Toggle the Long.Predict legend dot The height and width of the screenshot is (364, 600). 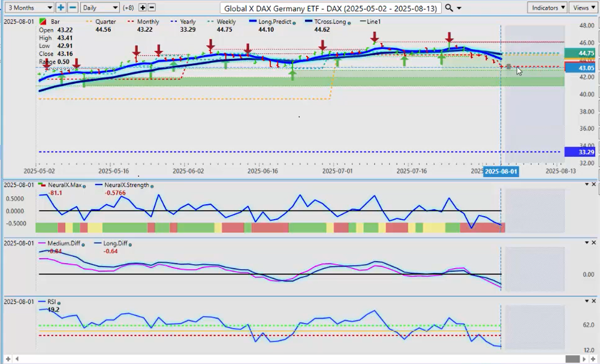coord(294,23)
